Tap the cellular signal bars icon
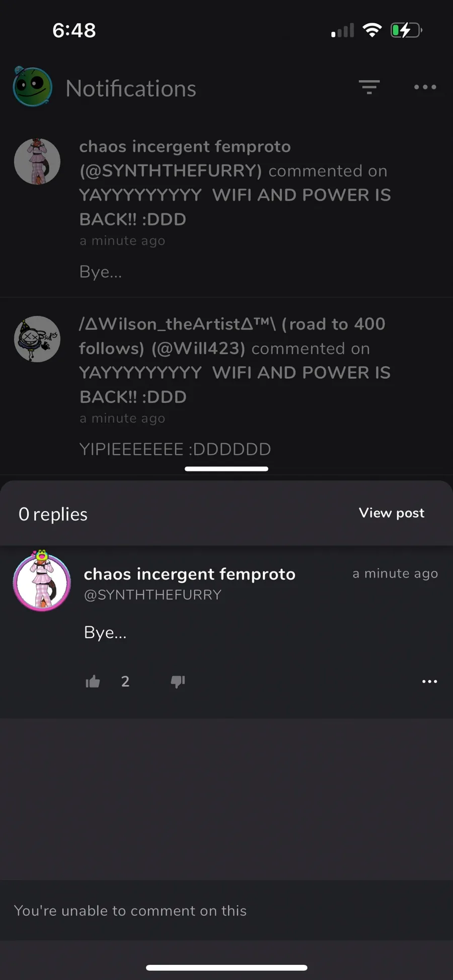The height and width of the screenshot is (980, 453). 343,31
